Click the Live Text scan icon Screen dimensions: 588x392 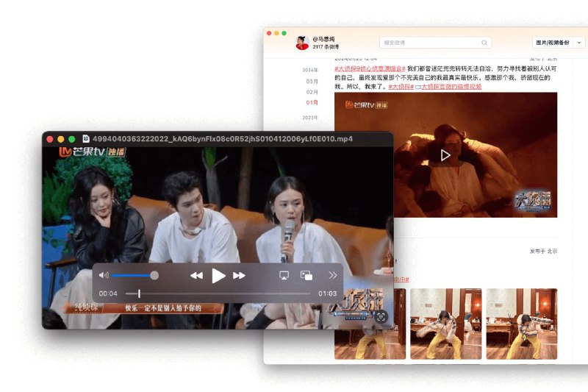[x=381, y=316]
